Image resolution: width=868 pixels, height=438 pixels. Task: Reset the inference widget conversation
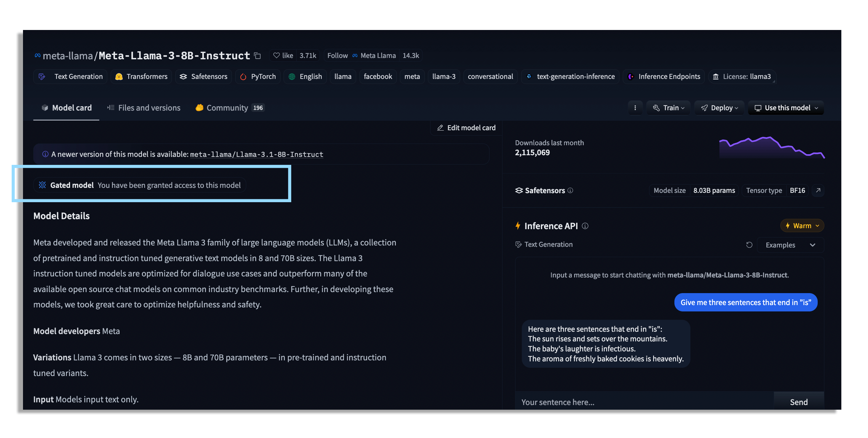(749, 245)
